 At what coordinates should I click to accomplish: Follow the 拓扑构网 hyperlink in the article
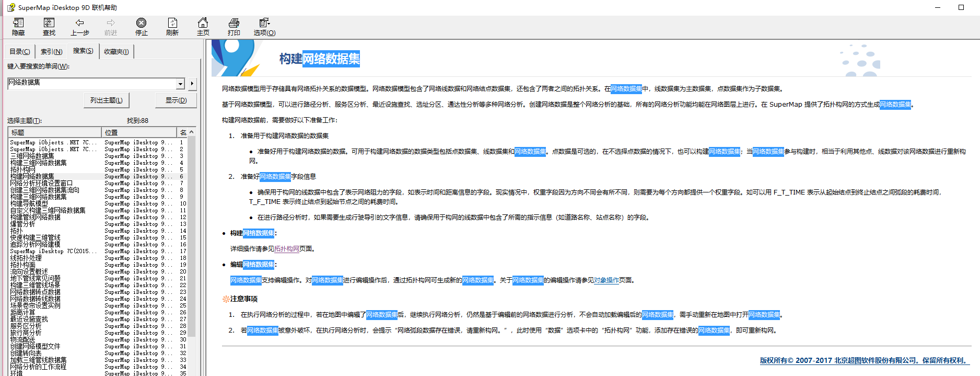287,249
